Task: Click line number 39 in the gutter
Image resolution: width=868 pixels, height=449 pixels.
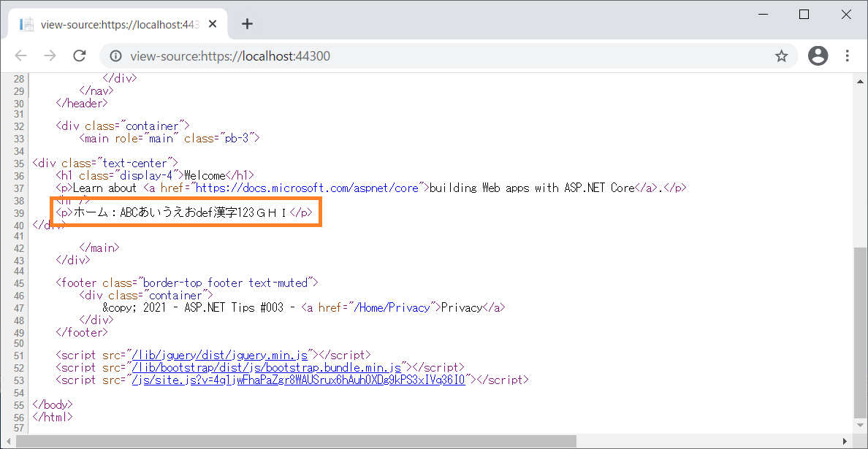Action: 18,213
